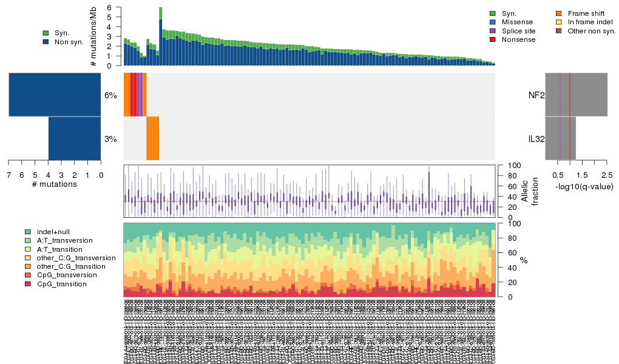Select the A:T_transversion legend swatch
This screenshot has height=364, width=619.
pos(28,240)
